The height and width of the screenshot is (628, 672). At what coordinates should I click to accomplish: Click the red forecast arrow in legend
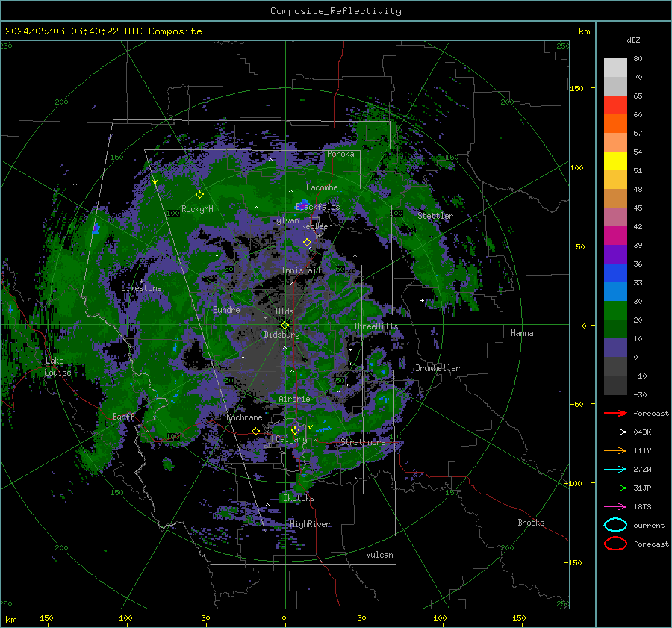click(615, 413)
